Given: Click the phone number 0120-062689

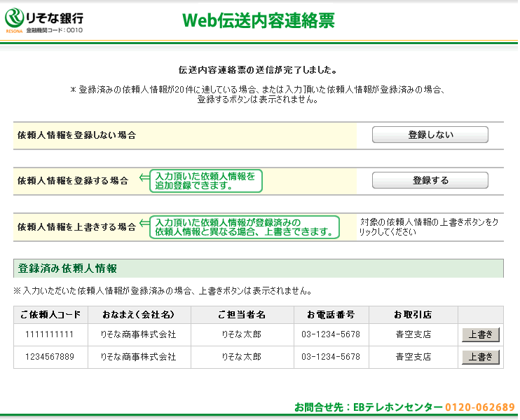Looking at the screenshot, I should point(479,407).
